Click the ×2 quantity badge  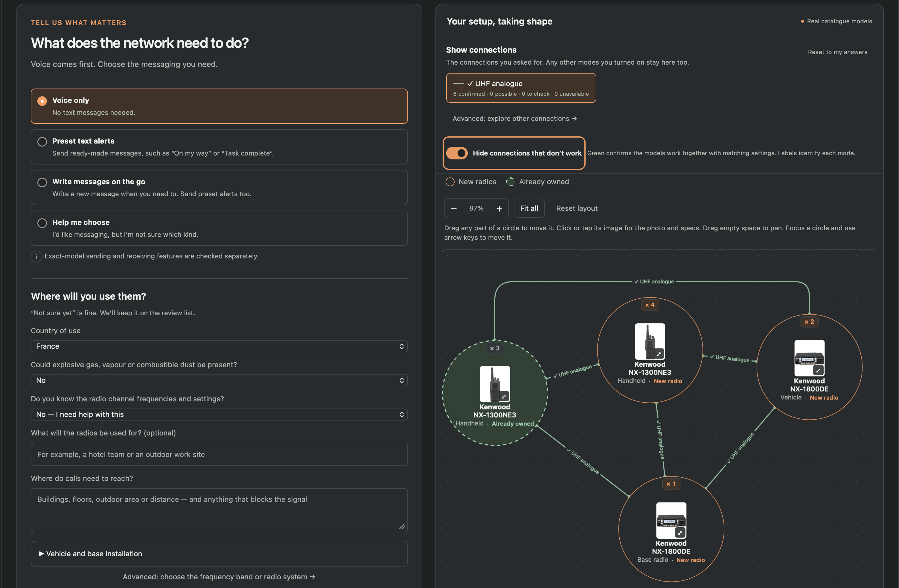click(x=809, y=322)
